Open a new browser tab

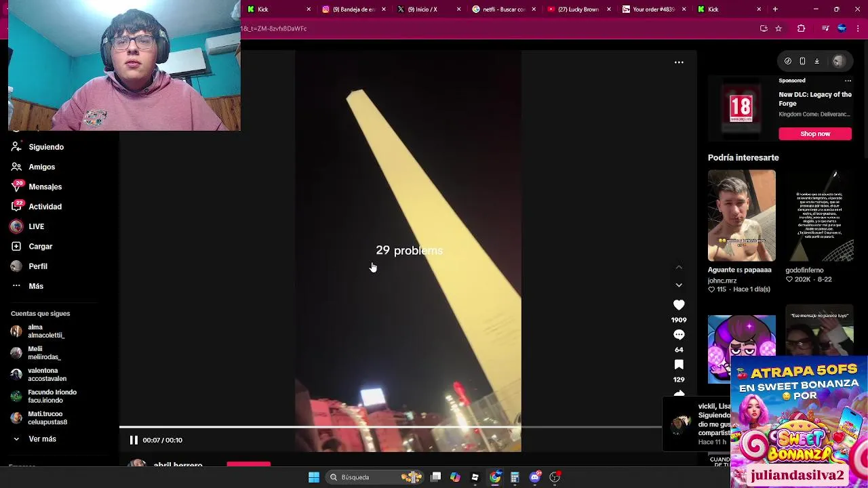coord(775,9)
